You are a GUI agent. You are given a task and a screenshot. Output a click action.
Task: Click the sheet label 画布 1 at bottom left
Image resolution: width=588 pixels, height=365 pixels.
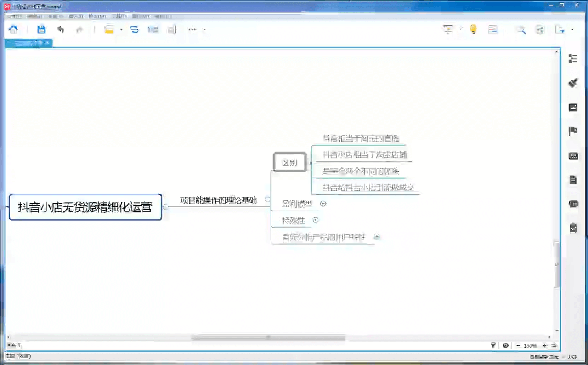point(14,345)
